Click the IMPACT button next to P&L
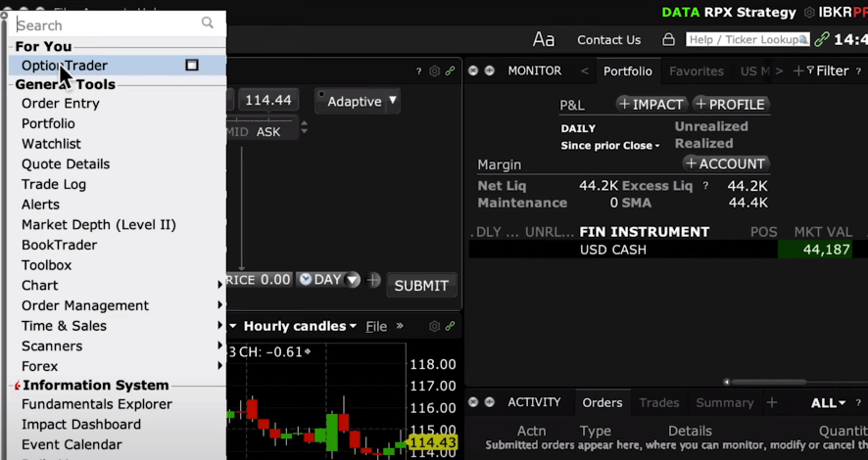This screenshot has height=460, width=868. (x=651, y=104)
